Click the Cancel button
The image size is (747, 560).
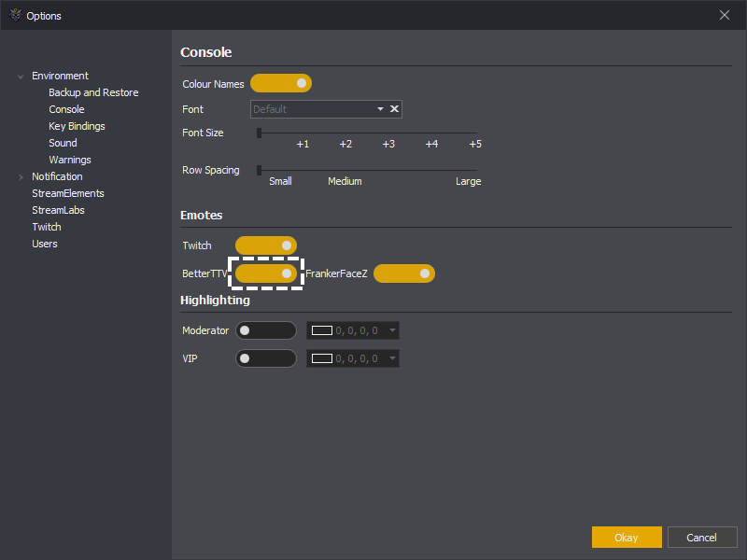click(702, 538)
